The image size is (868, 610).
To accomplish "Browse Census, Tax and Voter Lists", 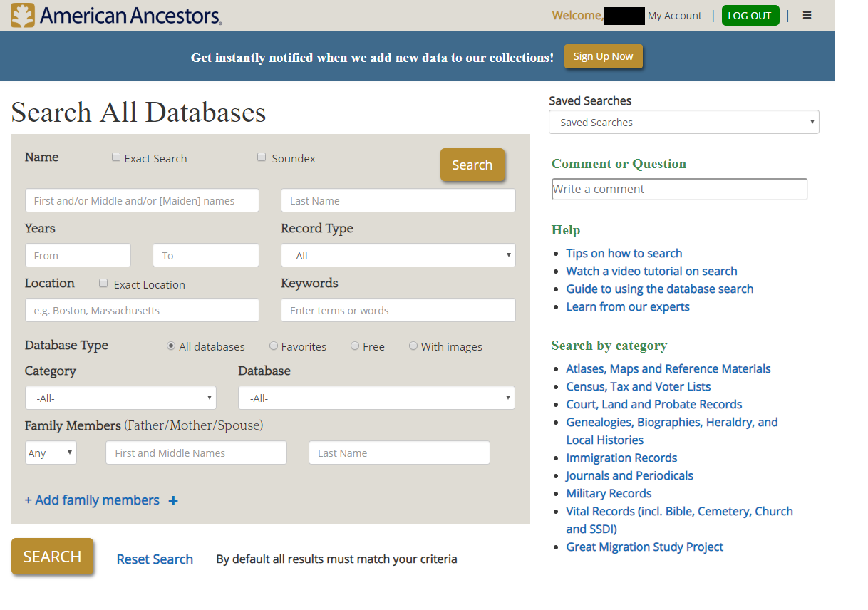I will tap(639, 386).
